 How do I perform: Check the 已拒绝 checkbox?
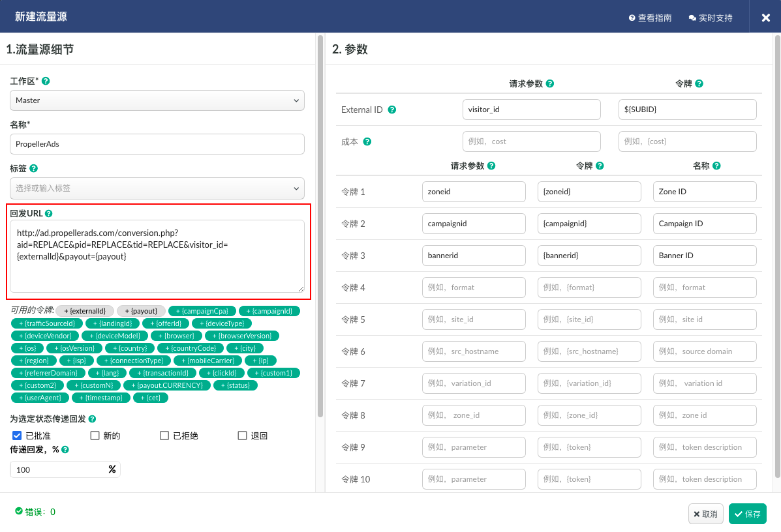tap(164, 436)
